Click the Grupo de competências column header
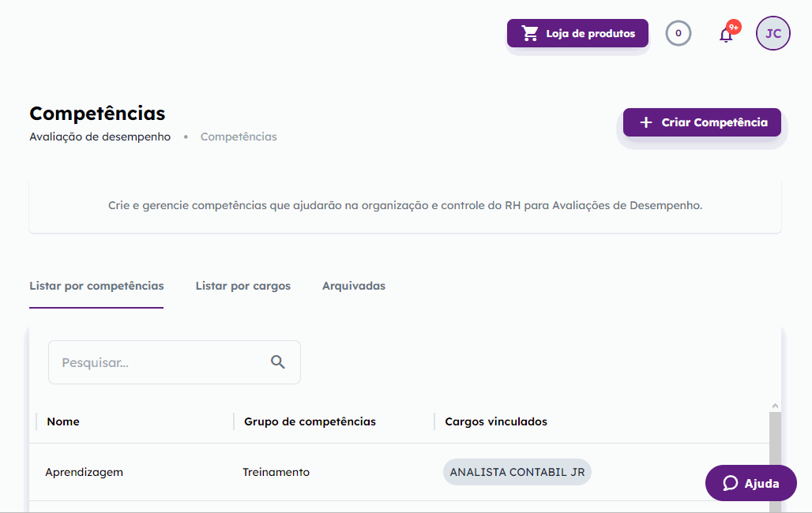This screenshot has height=513, width=812. [310, 421]
